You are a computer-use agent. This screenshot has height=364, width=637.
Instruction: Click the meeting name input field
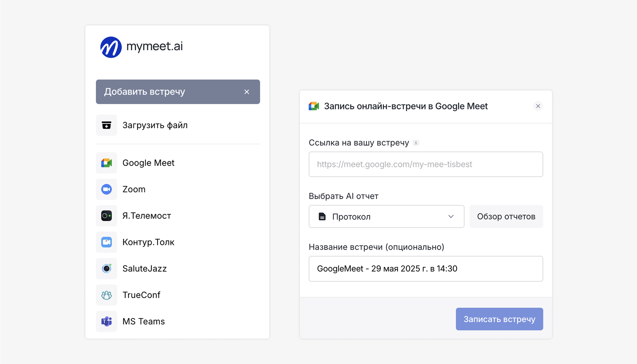[x=426, y=269]
